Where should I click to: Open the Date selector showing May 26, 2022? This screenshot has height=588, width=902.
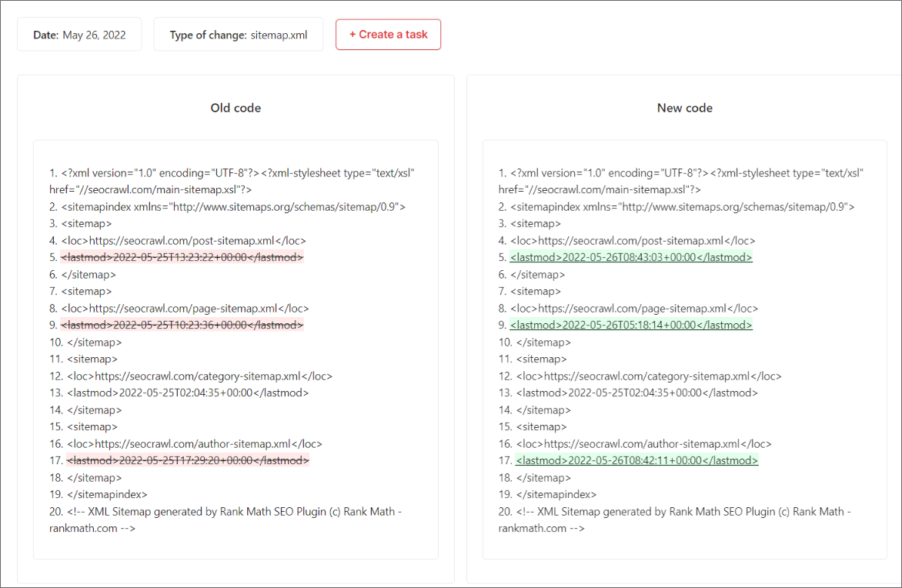point(79,34)
